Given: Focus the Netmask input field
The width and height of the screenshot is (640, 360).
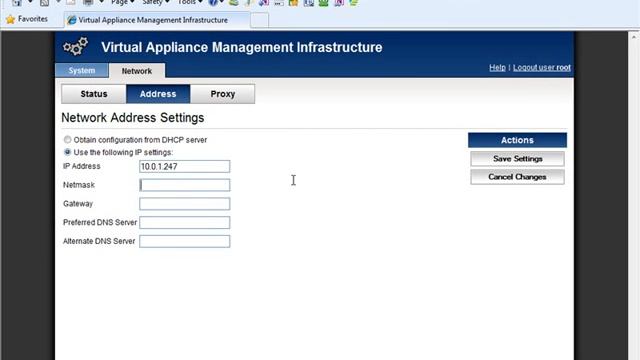Looking at the screenshot, I should [184, 185].
